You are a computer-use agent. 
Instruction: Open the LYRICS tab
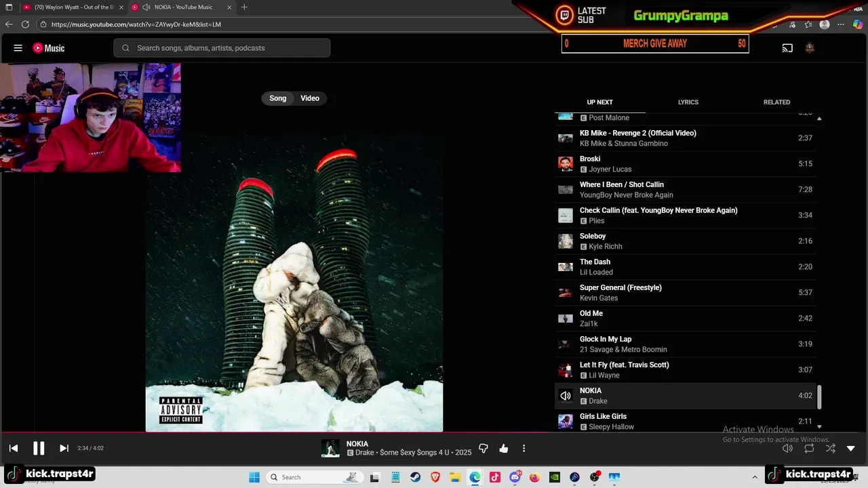click(x=688, y=102)
